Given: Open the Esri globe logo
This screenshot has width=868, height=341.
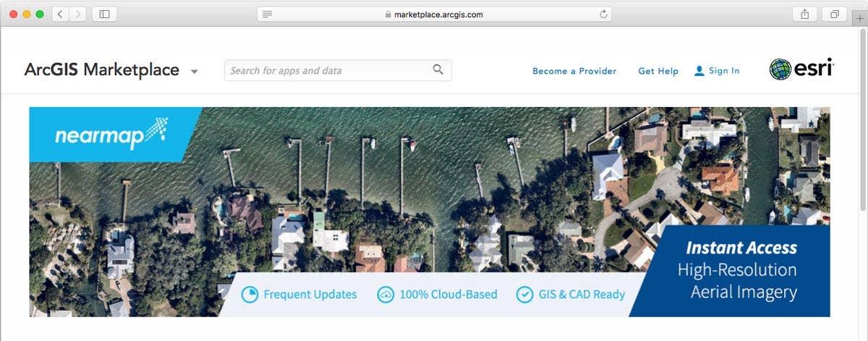Looking at the screenshot, I should coord(780,70).
